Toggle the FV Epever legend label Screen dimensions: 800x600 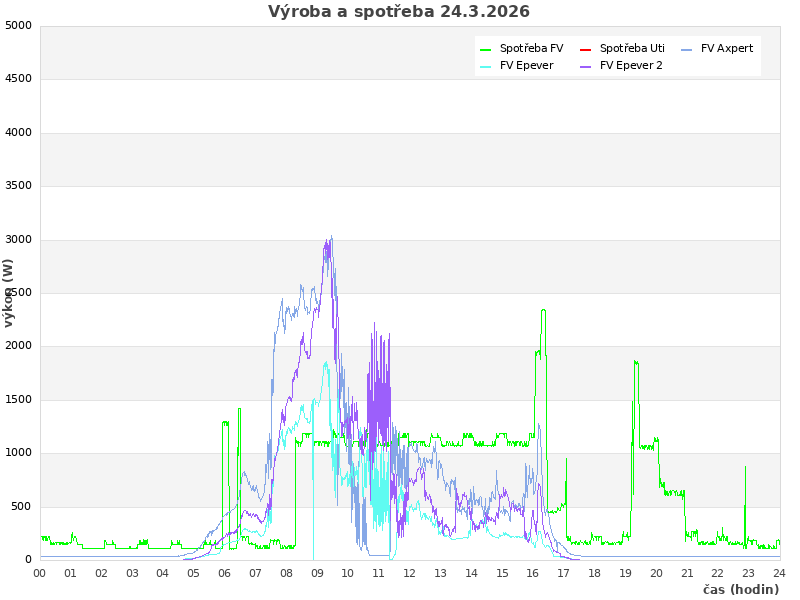point(526,65)
